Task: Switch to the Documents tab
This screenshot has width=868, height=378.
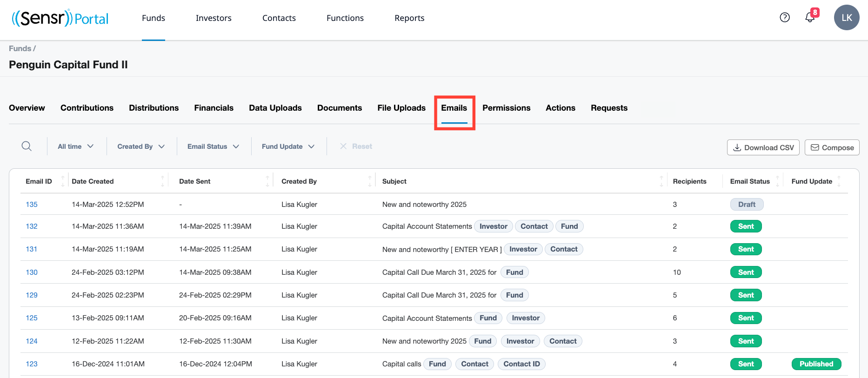Action: point(340,108)
